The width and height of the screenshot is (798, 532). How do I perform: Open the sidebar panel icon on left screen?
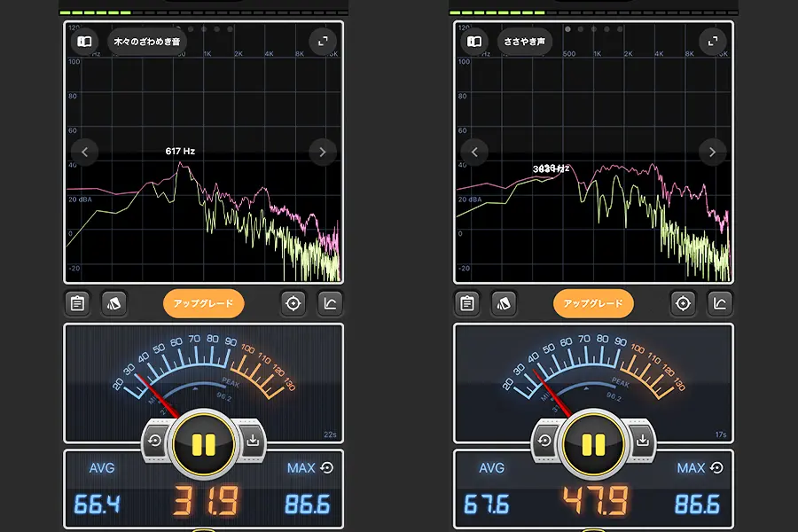click(x=84, y=42)
